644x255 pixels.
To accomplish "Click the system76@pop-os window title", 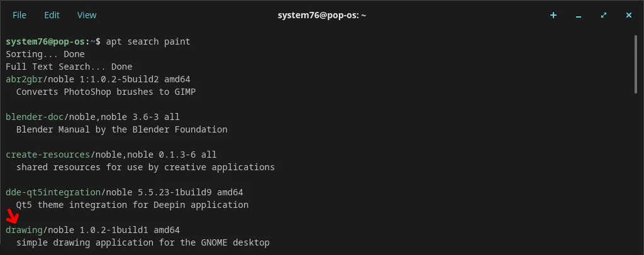I will pyautogui.click(x=321, y=15).
